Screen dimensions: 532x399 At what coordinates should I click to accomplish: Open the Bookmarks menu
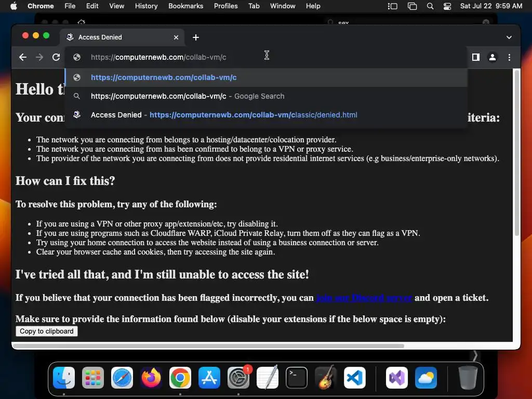[x=185, y=6]
